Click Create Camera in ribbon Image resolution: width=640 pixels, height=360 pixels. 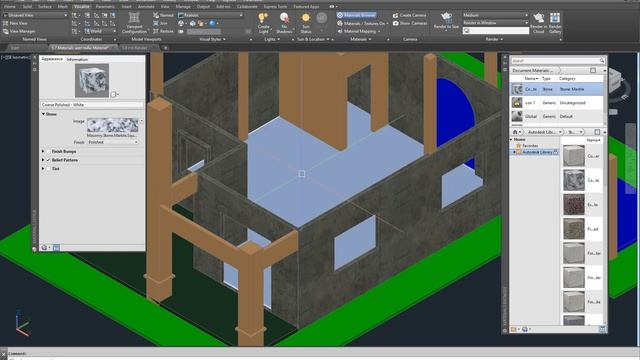[x=409, y=15]
